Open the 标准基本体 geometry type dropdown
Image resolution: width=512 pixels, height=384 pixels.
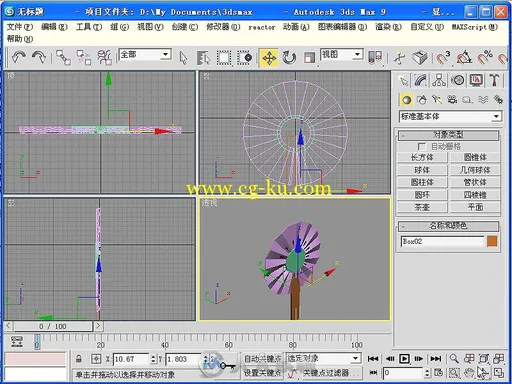pos(450,116)
